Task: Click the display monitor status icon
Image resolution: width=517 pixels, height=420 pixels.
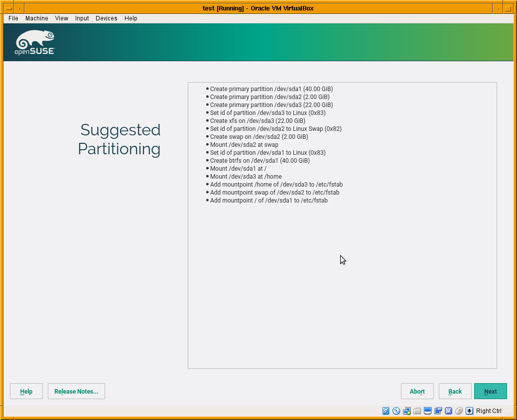Action: click(427, 411)
